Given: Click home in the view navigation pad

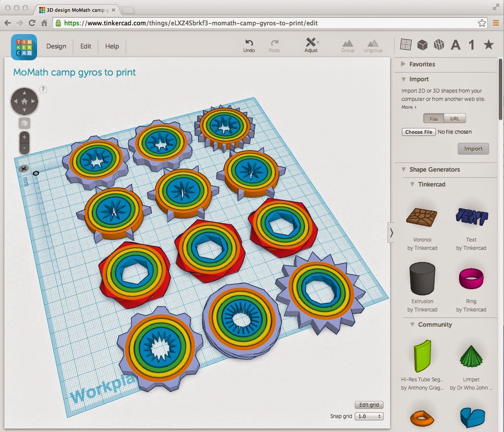Looking at the screenshot, I should point(24,101).
